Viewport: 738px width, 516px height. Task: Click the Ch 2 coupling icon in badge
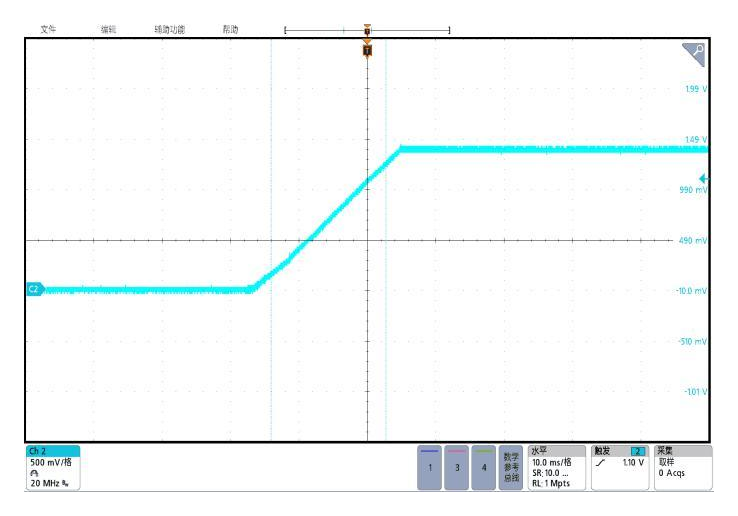pyautogui.click(x=34, y=473)
